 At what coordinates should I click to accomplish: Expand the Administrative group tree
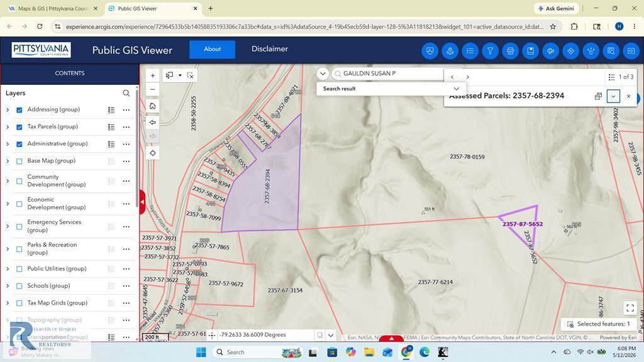point(8,144)
